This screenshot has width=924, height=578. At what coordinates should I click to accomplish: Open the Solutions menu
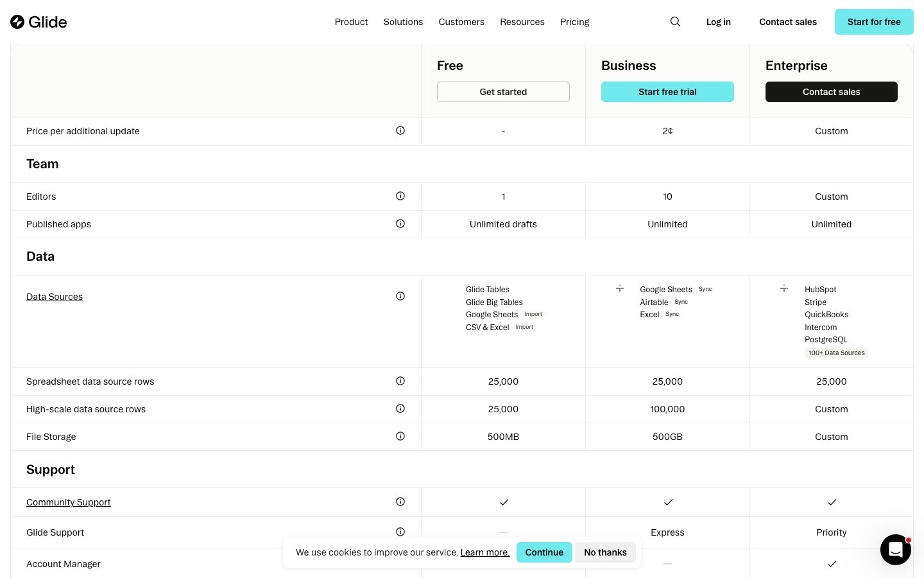coord(403,22)
